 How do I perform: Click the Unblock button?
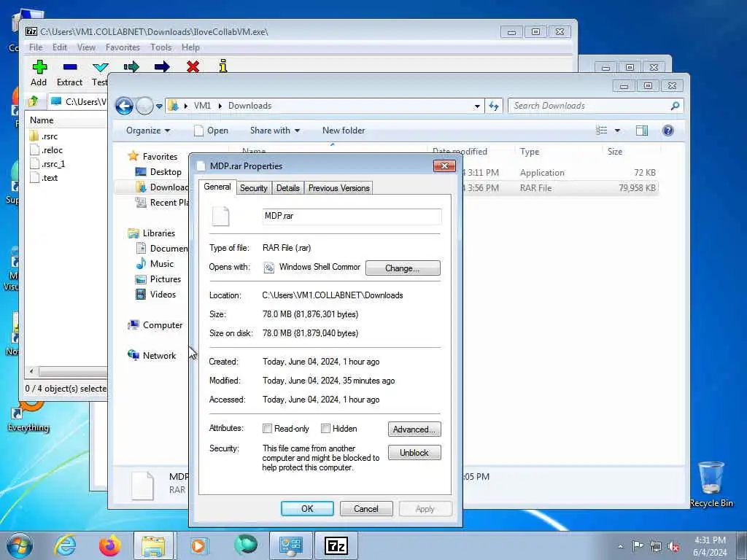click(414, 452)
